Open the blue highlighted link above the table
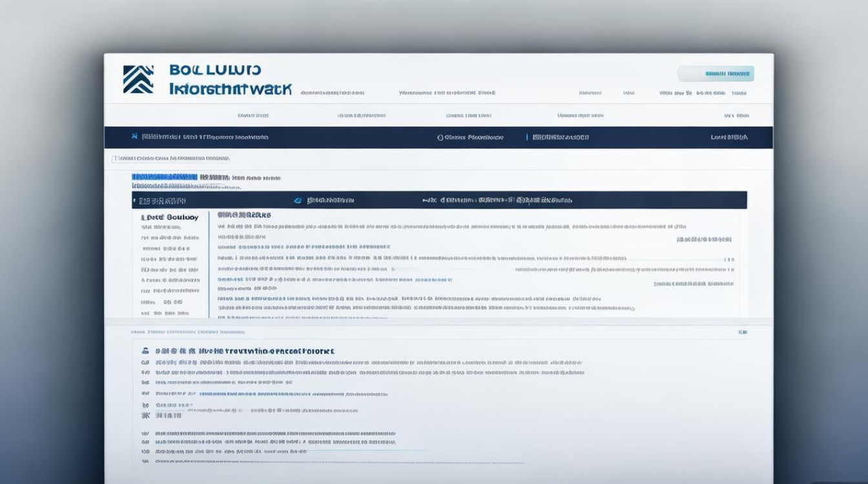Screen dimensions: 868x484 point(164,177)
